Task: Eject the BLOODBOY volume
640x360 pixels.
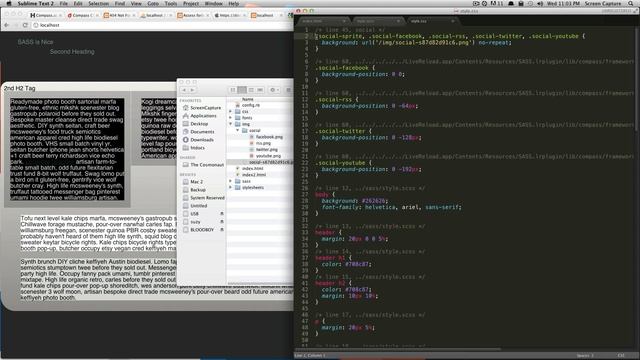Action: tap(222, 230)
